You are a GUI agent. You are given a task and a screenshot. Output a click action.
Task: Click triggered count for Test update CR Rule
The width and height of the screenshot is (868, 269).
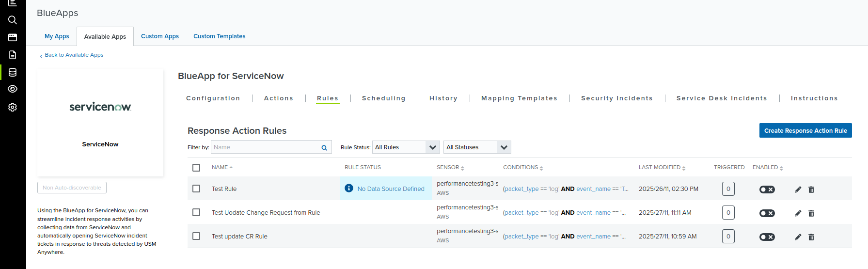[x=728, y=237]
